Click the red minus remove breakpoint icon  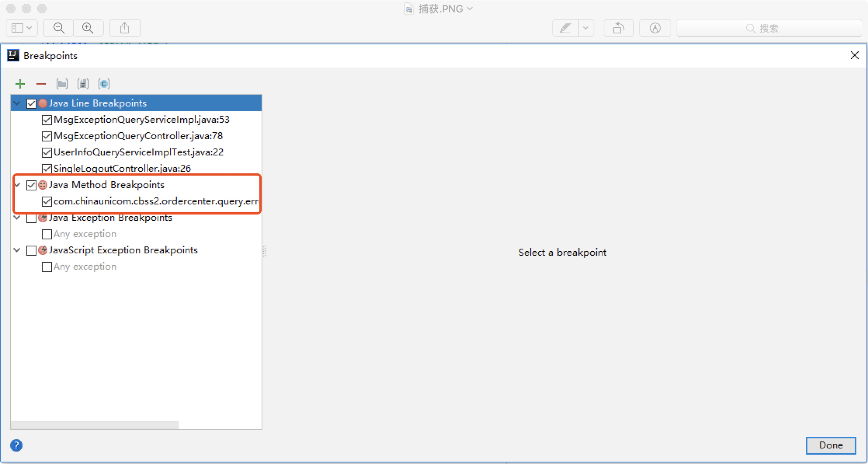(41, 84)
